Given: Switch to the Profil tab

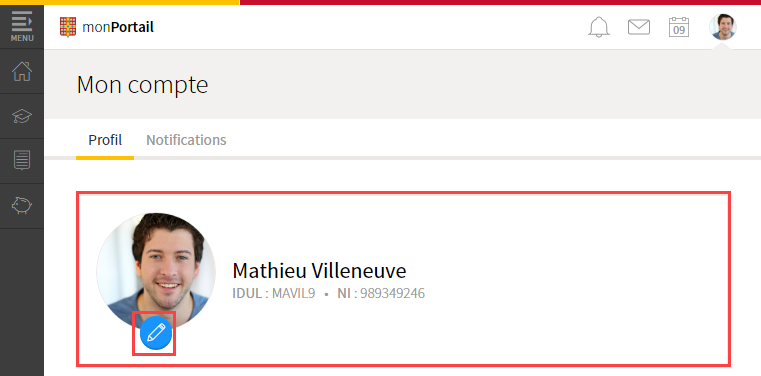Looking at the screenshot, I should pos(105,140).
